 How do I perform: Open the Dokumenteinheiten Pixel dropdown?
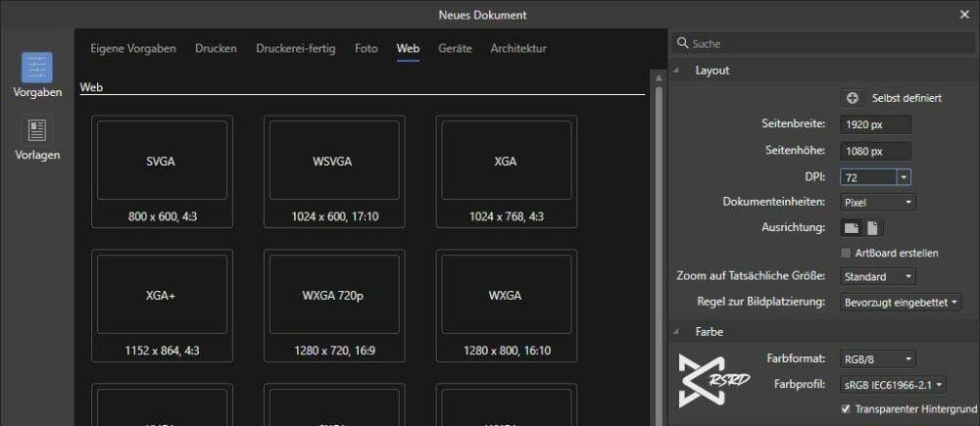(878, 203)
